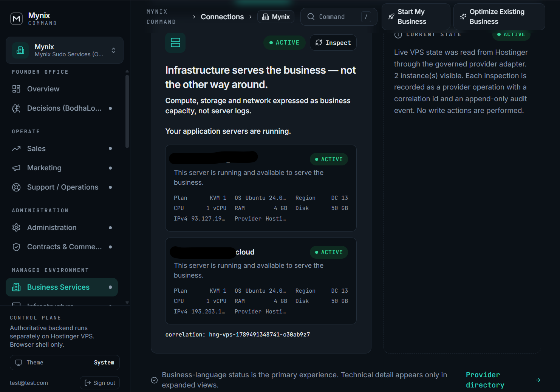
Task: Click the Mynix breadcrumb chip
Action: point(276,17)
